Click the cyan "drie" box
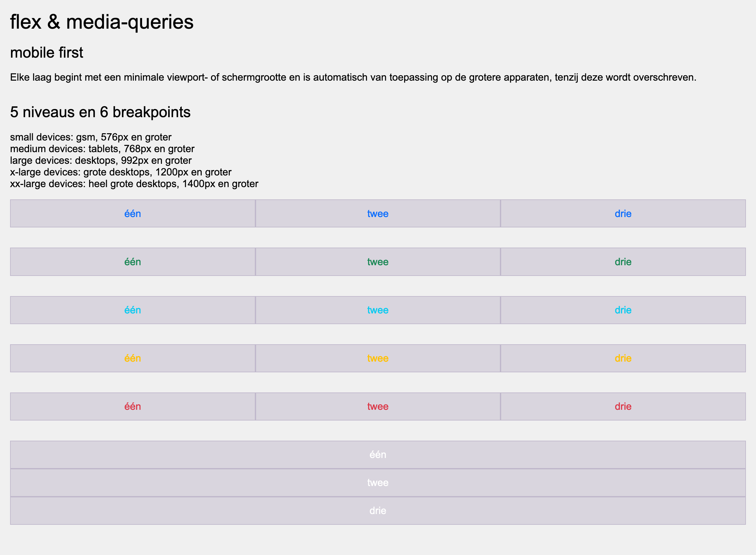 pyautogui.click(x=623, y=310)
